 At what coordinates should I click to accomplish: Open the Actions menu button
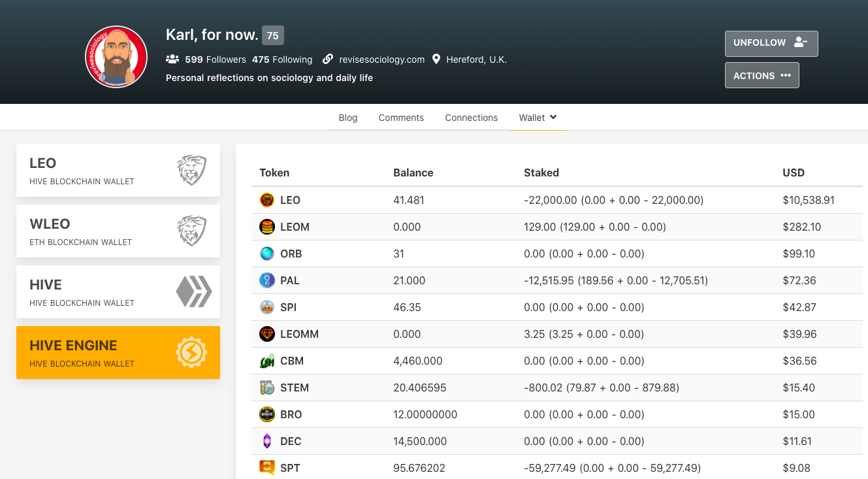coord(762,75)
